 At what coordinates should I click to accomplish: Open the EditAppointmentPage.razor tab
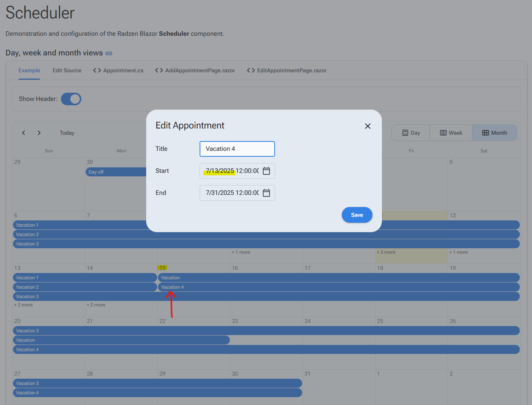point(287,70)
